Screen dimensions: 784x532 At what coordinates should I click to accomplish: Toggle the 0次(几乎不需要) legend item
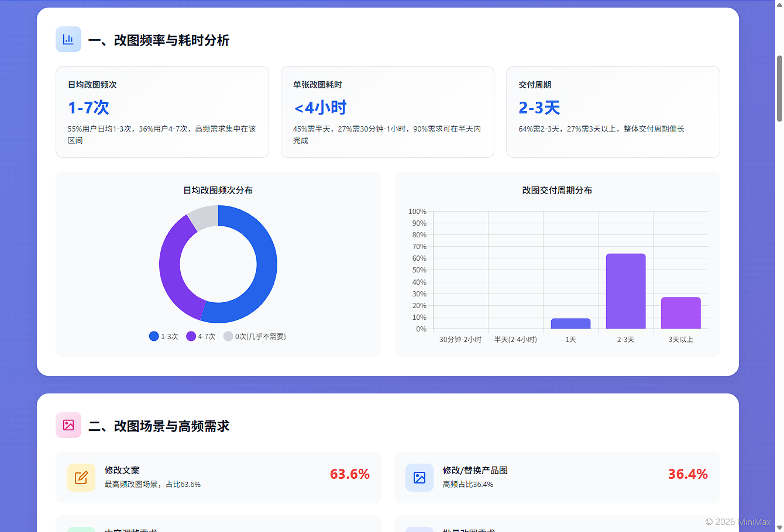[x=255, y=336]
